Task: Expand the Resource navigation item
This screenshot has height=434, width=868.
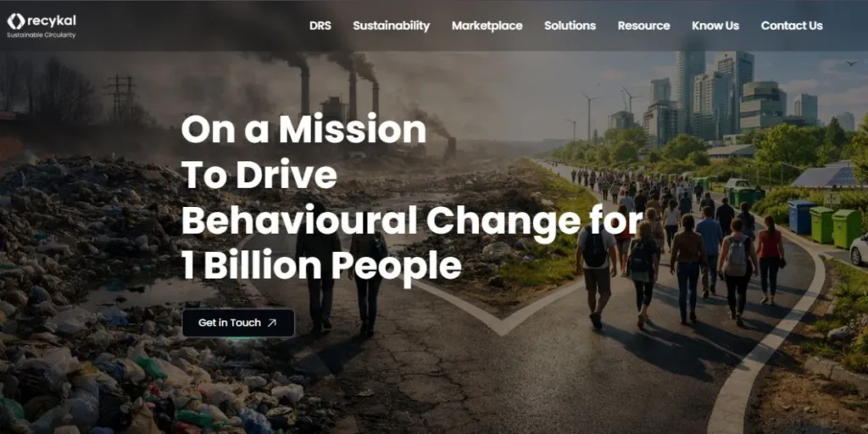Action: click(x=644, y=25)
